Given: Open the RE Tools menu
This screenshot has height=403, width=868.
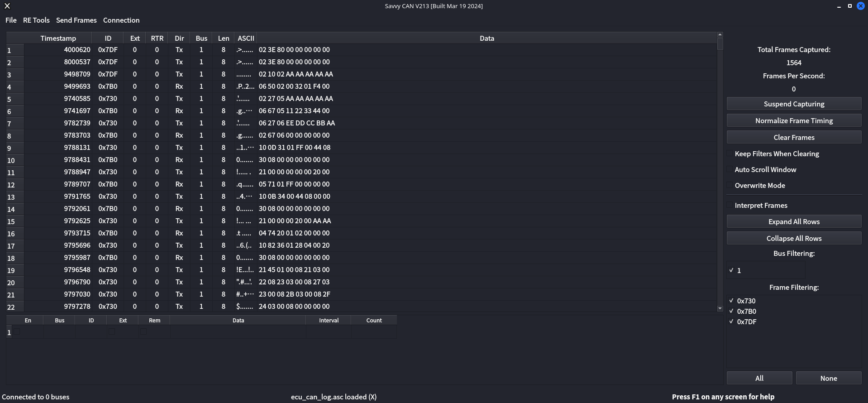Looking at the screenshot, I should point(36,20).
